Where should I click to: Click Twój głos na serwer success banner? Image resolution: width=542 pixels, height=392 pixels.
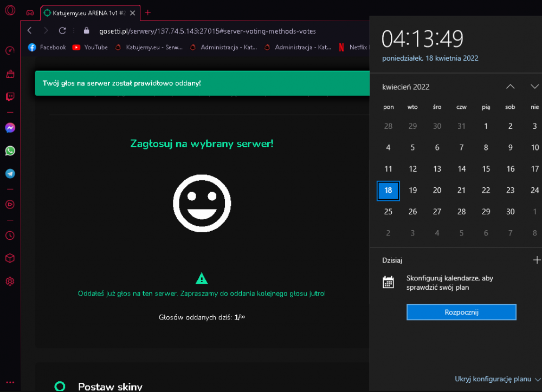point(203,83)
